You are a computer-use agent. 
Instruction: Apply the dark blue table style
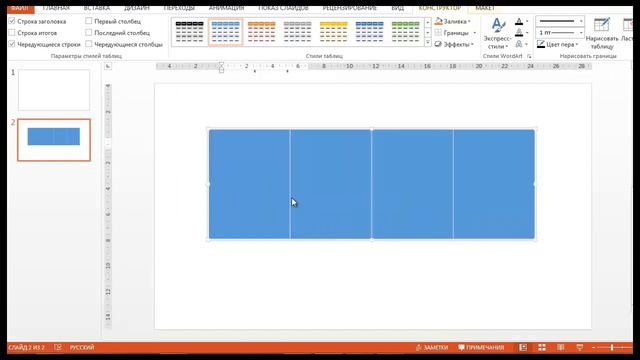369,32
